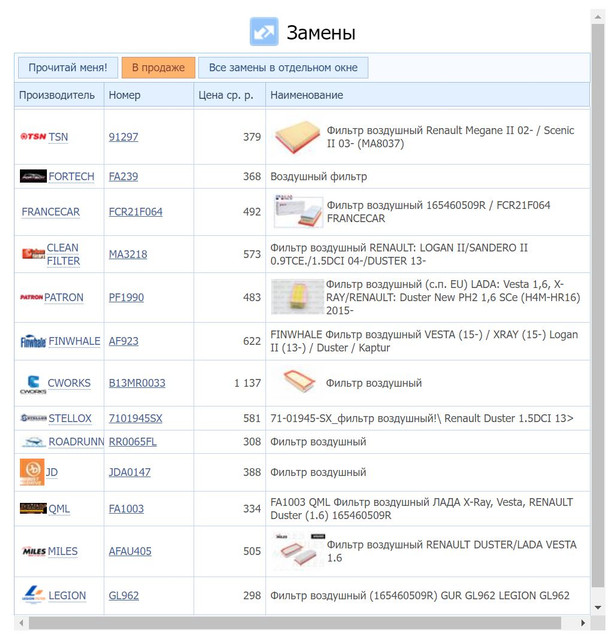Open part number AFAU405

(130, 551)
